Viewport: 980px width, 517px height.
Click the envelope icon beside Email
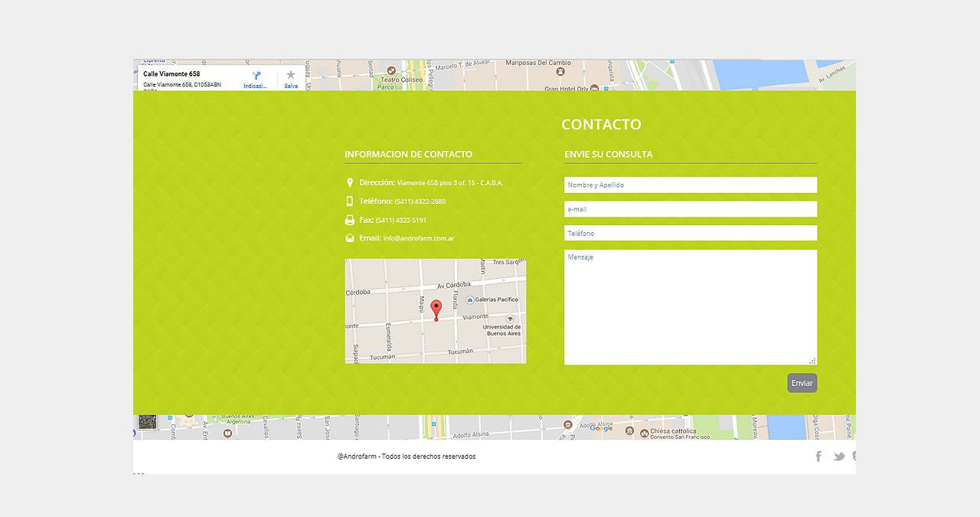[350, 238]
